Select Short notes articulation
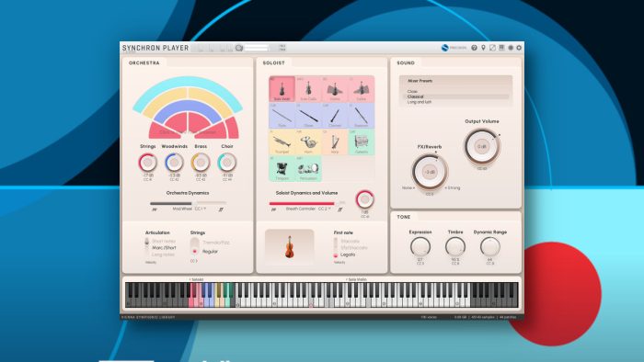The image size is (644, 362). (x=164, y=241)
